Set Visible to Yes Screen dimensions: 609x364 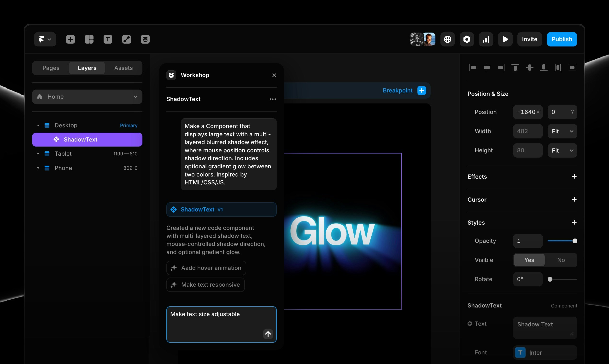coord(529,260)
